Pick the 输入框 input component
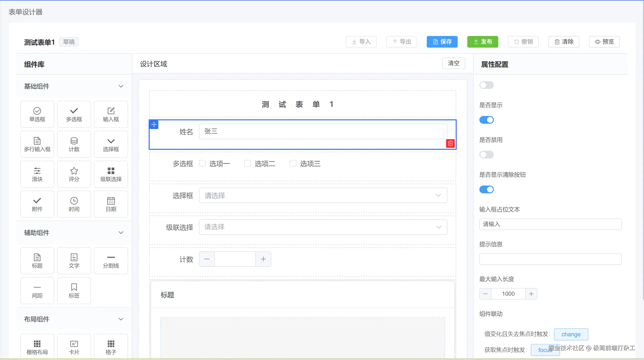The image size is (644, 360). pyautogui.click(x=111, y=115)
